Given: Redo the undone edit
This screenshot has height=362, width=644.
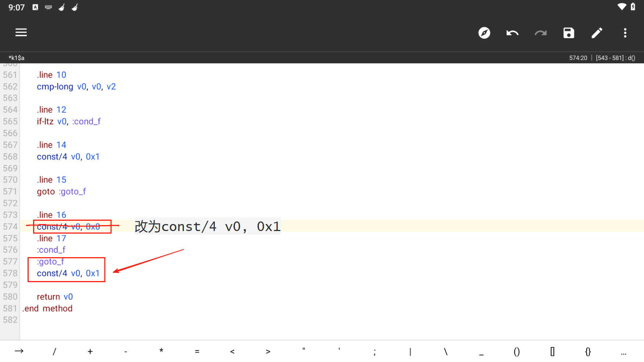Looking at the screenshot, I should pos(540,33).
